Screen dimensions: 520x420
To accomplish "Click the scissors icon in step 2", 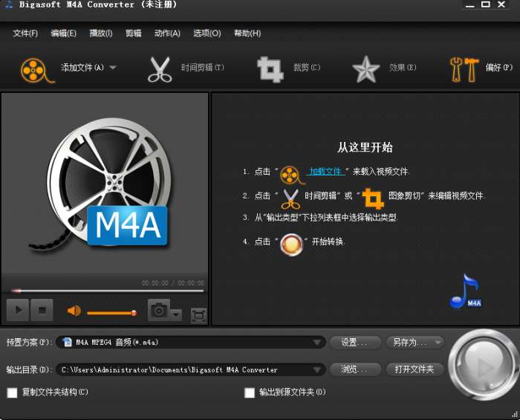I will pyautogui.click(x=290, y=198).
